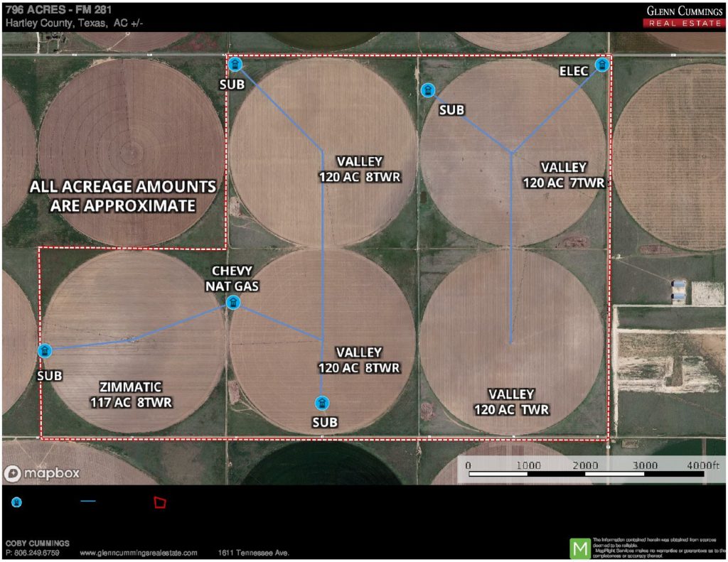Click the "796 ACRES - FM 281" title
The height and width of the screenshot is (562, 728).
(58, 10)
